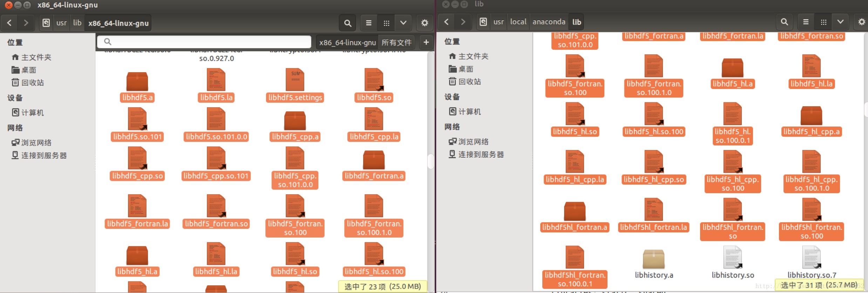This screenshot has width=868, height=293.
Task: Open 回收站 in left window sidebar
Action: [x=28, y=82]
